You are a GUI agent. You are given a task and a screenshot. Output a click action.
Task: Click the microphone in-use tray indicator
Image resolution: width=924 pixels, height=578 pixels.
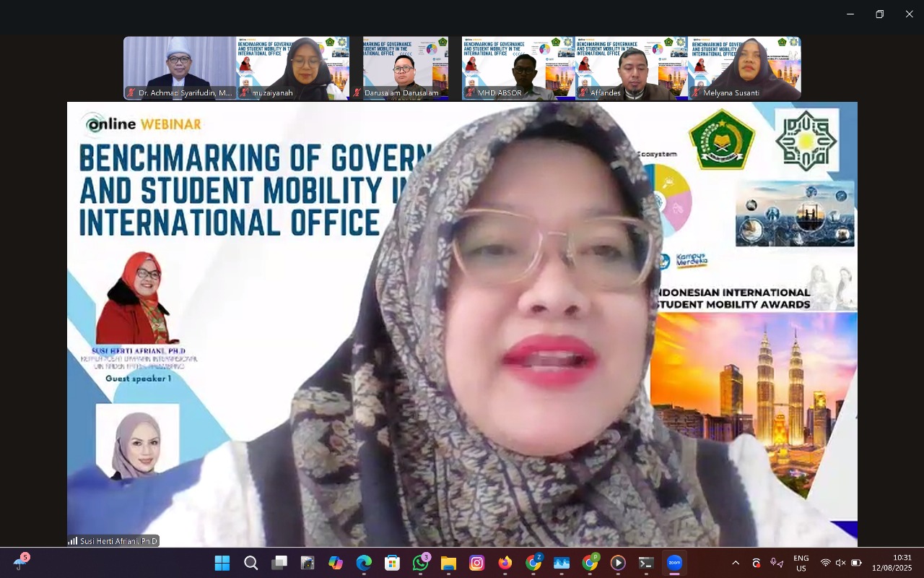tap(776, 563)
